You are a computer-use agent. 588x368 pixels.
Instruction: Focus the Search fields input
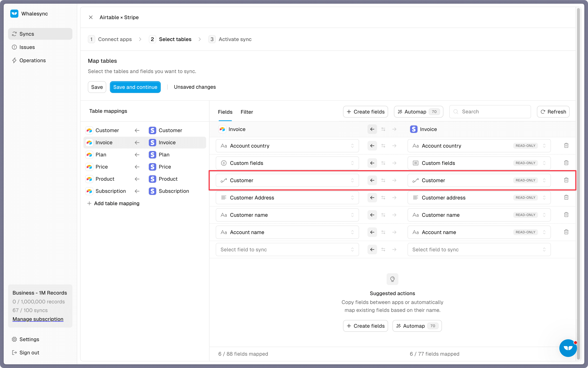(490, 112)
